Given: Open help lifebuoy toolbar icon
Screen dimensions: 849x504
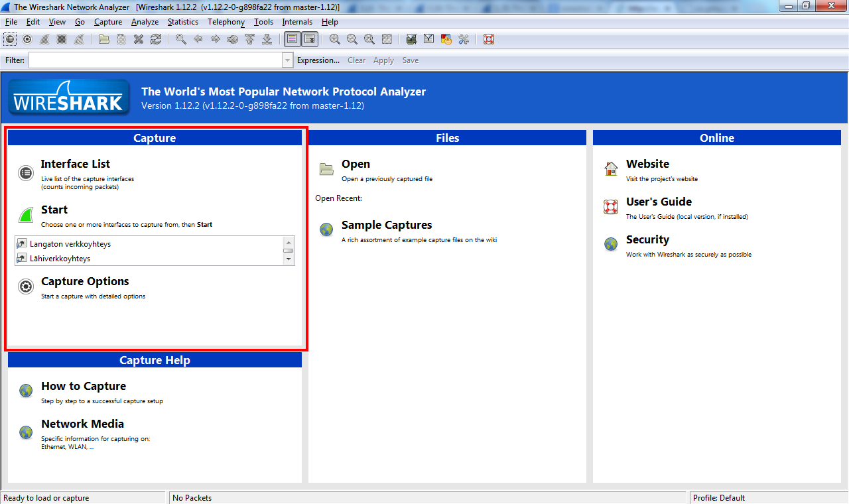Looking at the screenshot, I should click(x=489, y=39).
